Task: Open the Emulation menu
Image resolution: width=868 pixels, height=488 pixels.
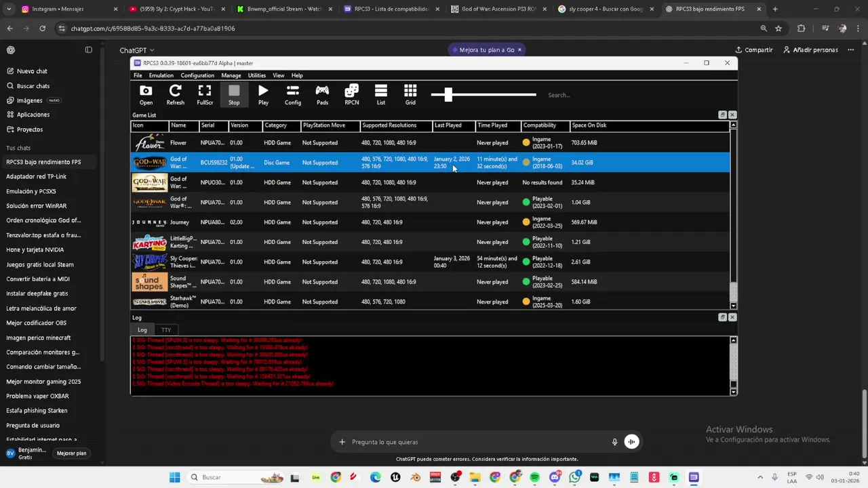Action: (x=161, y=75)
